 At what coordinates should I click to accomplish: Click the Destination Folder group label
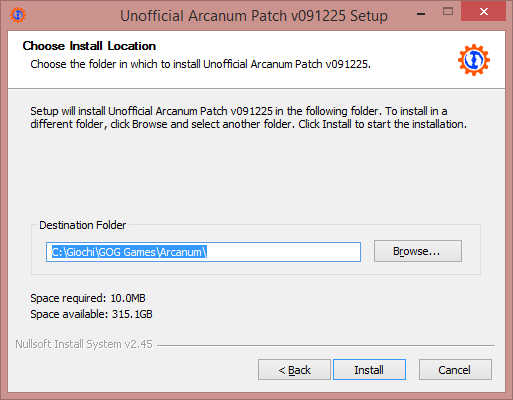(83, 225)
